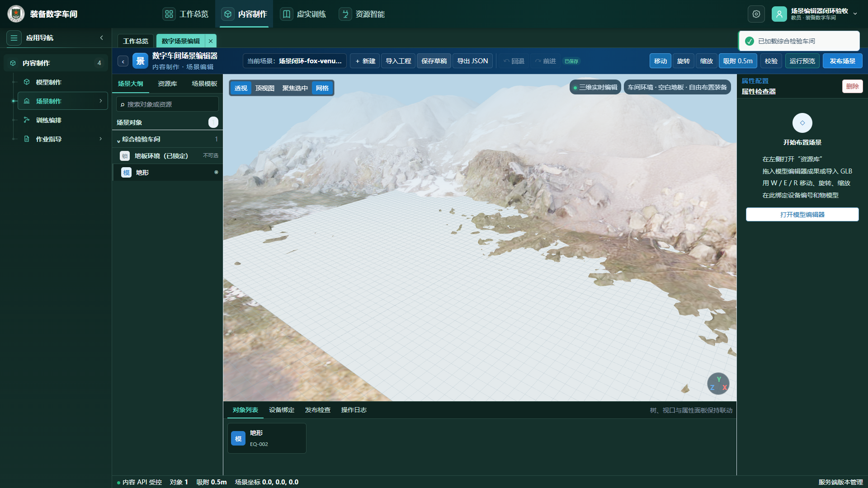Switch to the 资源库 tab
This screenshot has height=488, width=868.
click(167, 84)
